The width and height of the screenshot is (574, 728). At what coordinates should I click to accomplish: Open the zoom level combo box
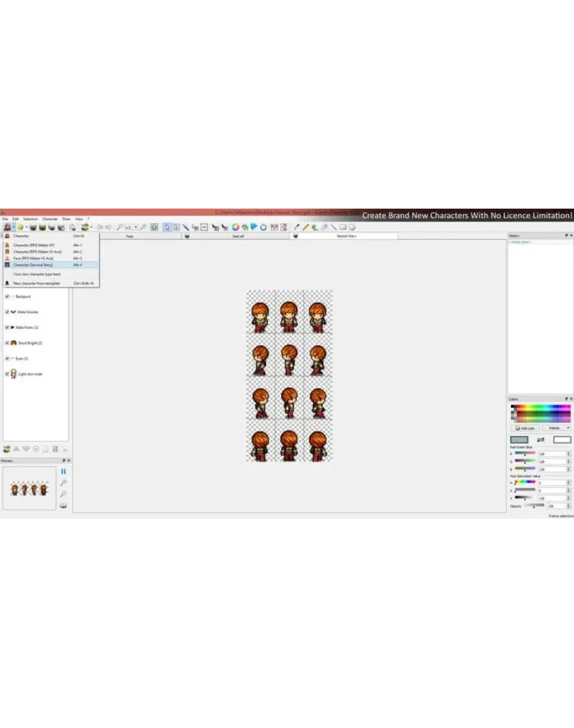pos(131,227)
